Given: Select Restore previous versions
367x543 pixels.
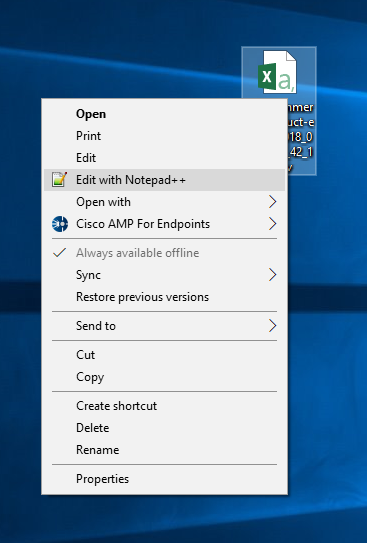Looking at the screenshot, I should point(164,297).
